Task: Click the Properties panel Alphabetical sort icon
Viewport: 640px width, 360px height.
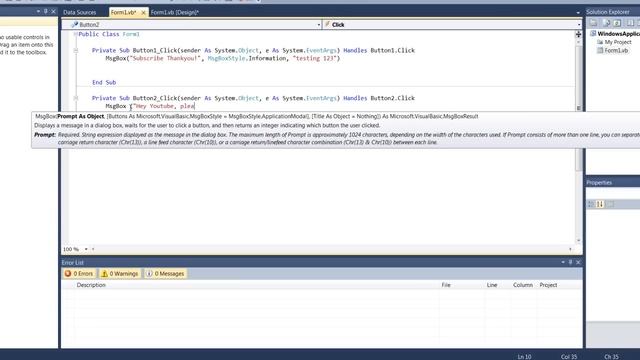Action: click(600, 204)
